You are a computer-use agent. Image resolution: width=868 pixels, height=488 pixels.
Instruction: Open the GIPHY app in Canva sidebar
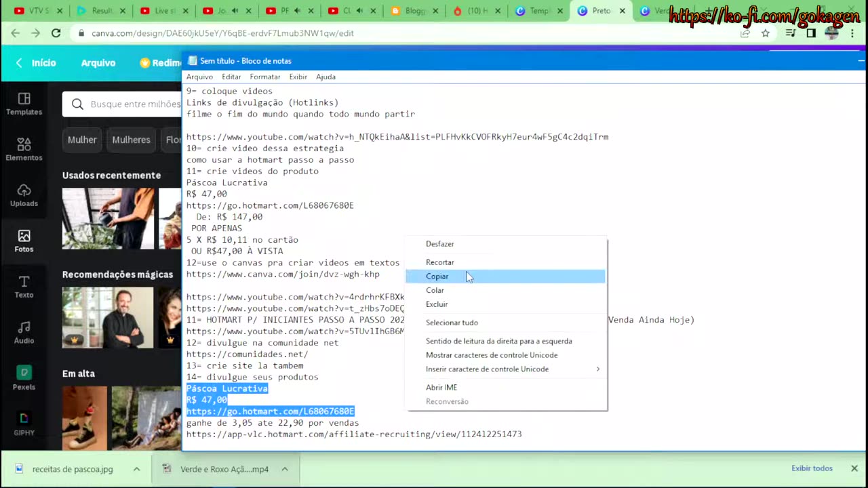[24, 424]
